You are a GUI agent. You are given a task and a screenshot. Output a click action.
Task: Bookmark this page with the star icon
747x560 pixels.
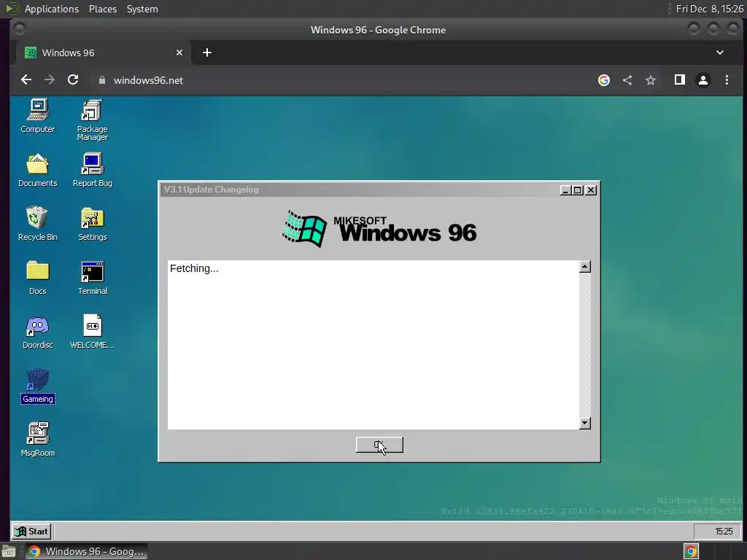[x=651, y=80]
